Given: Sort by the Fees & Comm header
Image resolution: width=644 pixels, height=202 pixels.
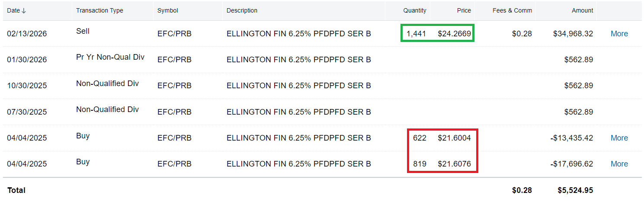Looking at the screenshot, I should pos(512,10).
